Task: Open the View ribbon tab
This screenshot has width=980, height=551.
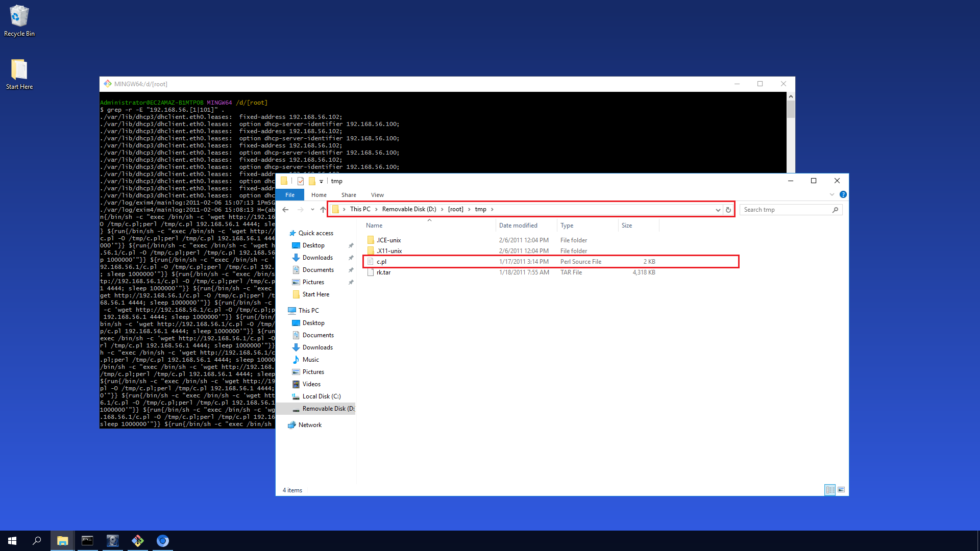Action: point(377,195)
